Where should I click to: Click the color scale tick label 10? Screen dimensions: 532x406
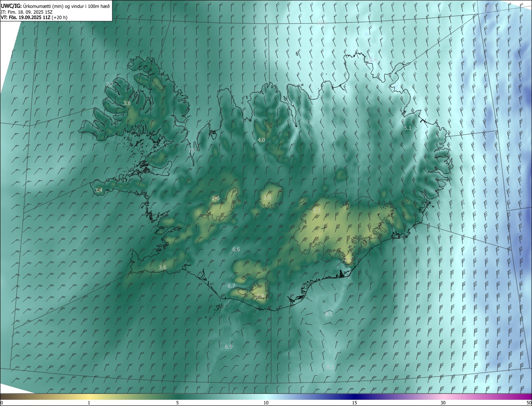coord(266,403)
